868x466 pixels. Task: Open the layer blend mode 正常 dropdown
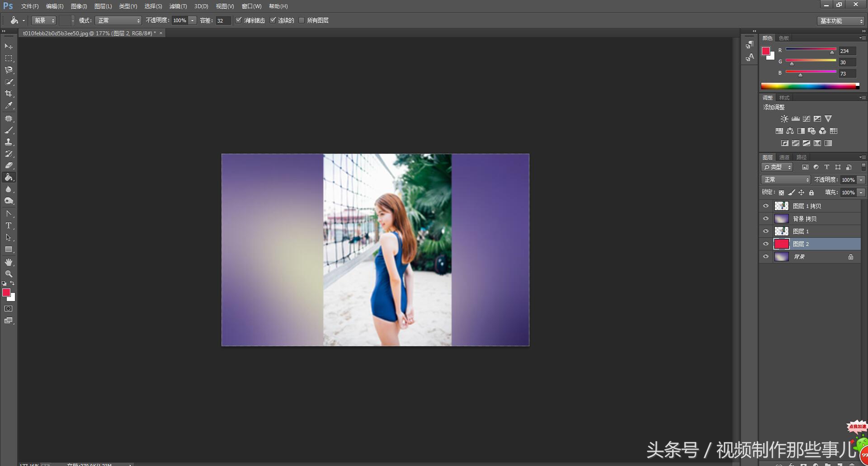click(786, 180)
